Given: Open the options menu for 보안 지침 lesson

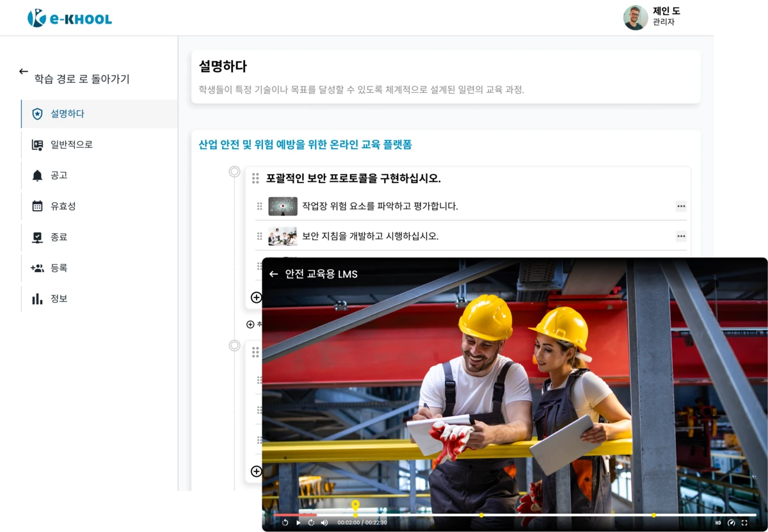Looking at the screenshot, I should click(x=681, y=236).
